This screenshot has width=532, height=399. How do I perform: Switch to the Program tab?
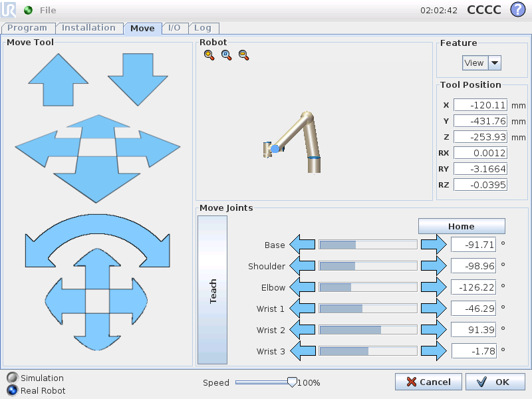pos(27,28)
